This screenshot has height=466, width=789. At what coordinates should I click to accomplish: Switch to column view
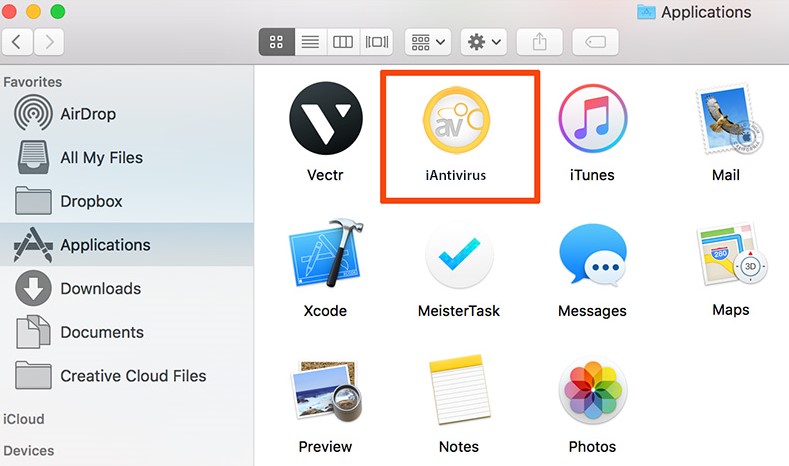[343, 42]
